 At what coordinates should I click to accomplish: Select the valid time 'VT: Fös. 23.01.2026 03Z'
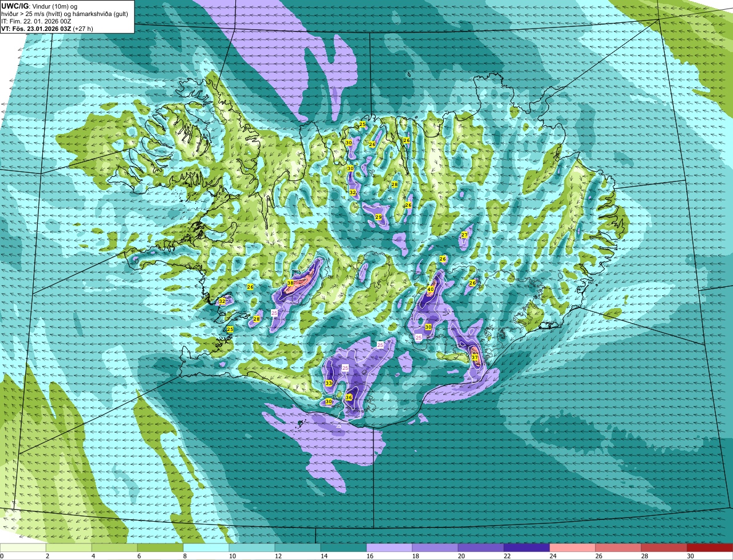coord(36,29)
